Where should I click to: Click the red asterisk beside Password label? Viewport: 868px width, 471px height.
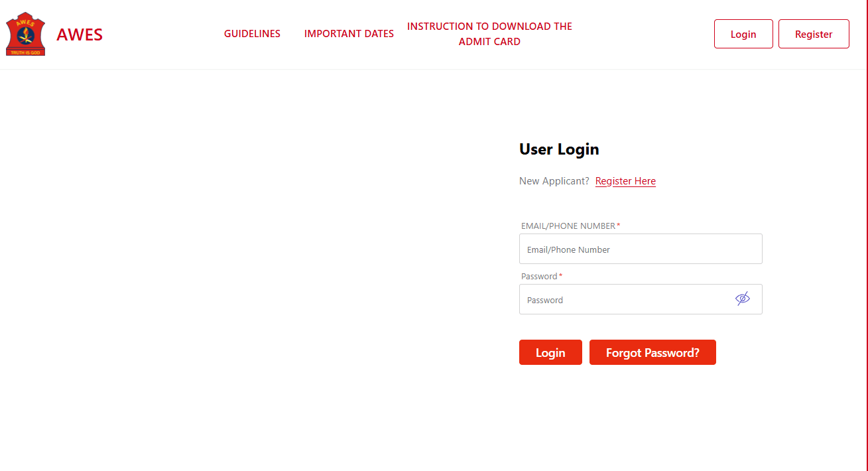(561, 276)
